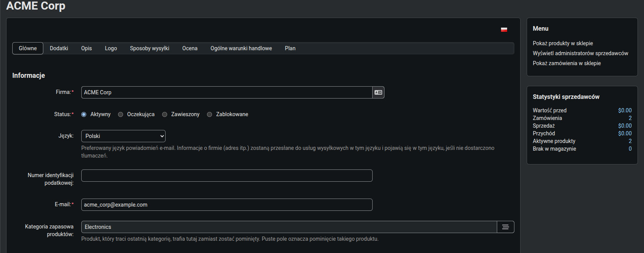
Task: Click the Kategoria zapasowa Electronics field
Action: 289,227
